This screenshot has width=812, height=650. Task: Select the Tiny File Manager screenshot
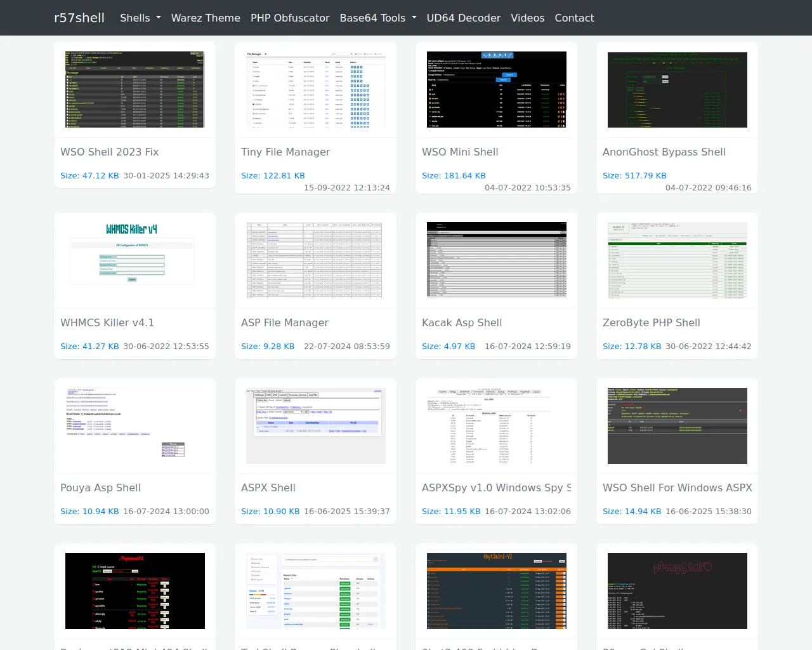pos(316,90)
